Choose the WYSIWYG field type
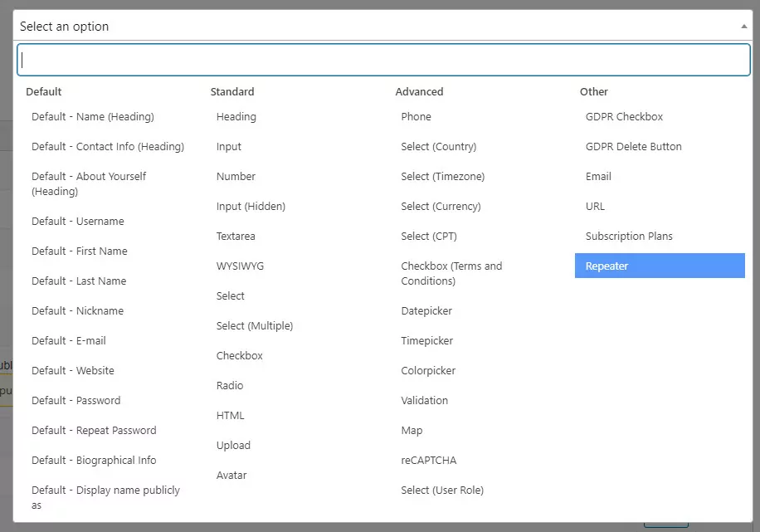This screenshot has height=532, width=760. click(x=240, y=266)
